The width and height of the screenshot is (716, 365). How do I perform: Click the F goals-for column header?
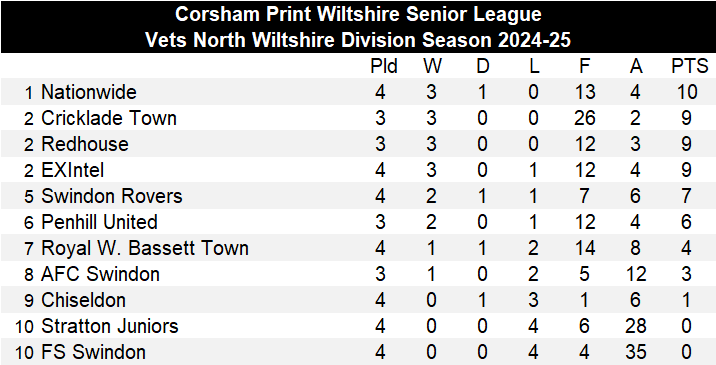pyautogui.click(x=584, y=67)
